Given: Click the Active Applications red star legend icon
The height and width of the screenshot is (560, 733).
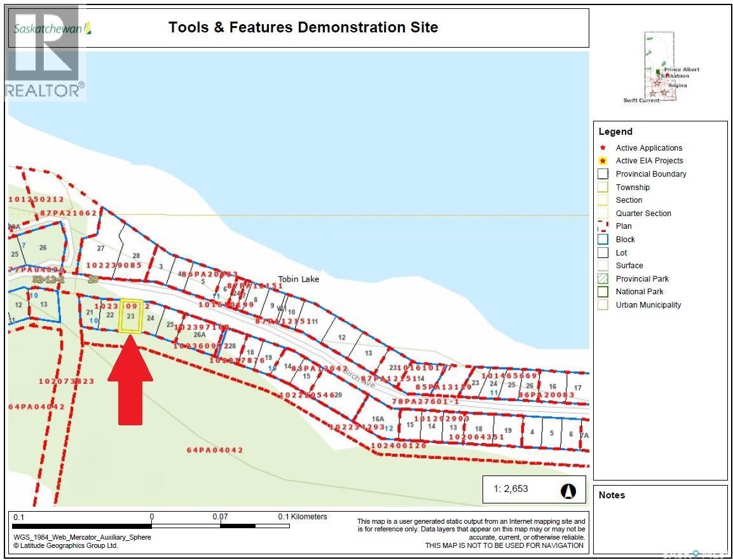Looking at the screenshot, I should click(603, 147).
